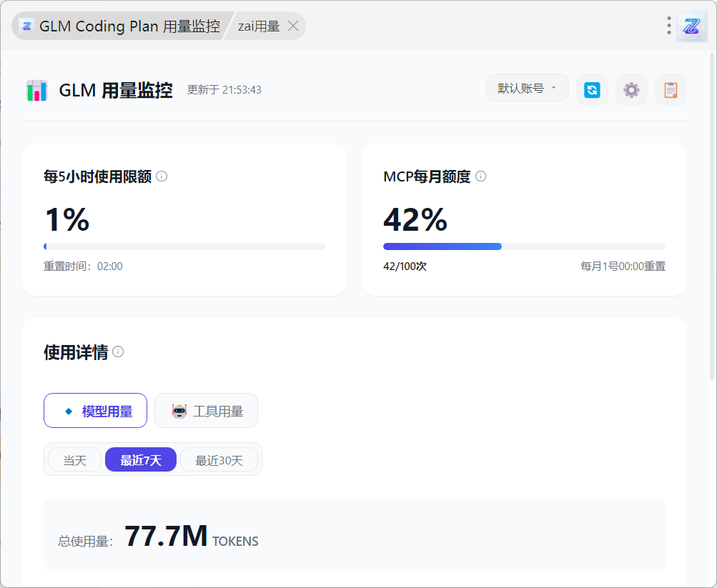Click the MCP每月额度 progress bar
Image resolution: width=717 pixels, height=588 pixels.
click(x=524, y=246)
